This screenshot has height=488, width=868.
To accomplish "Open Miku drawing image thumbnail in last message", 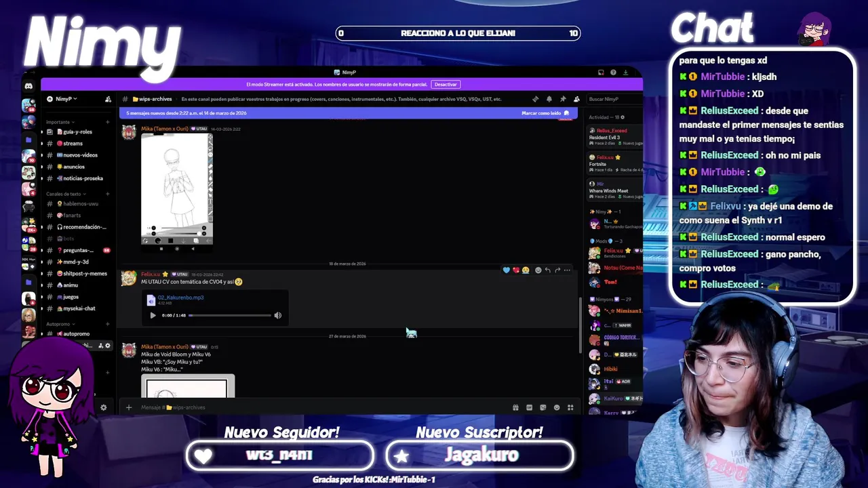I will point(188,386).
